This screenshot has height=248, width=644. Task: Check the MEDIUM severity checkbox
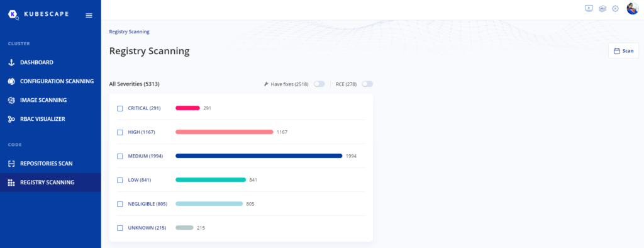pyautogui.click(x=120, y=156)
